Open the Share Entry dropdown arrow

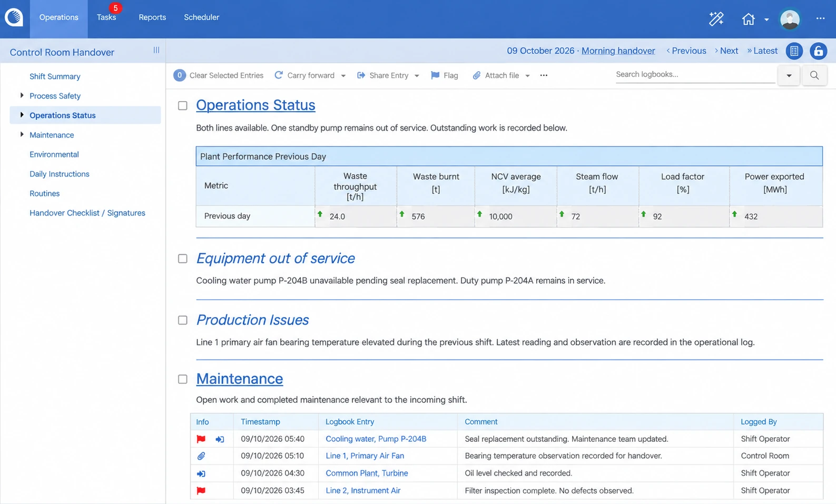417,76
